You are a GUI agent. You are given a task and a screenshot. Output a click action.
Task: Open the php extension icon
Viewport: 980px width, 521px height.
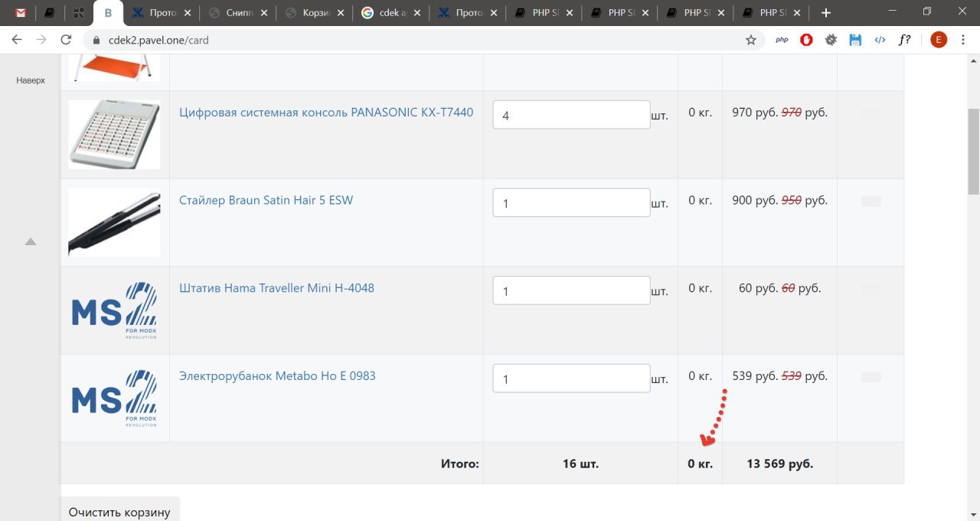782,40
